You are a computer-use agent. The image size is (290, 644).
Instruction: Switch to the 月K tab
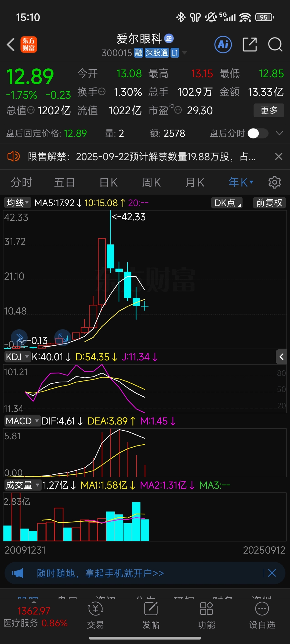(x=195, y=182)
